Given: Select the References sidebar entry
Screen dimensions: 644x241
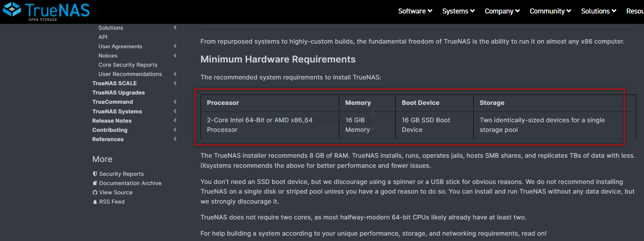Looking at the screenshot, I should coord(108,139).
